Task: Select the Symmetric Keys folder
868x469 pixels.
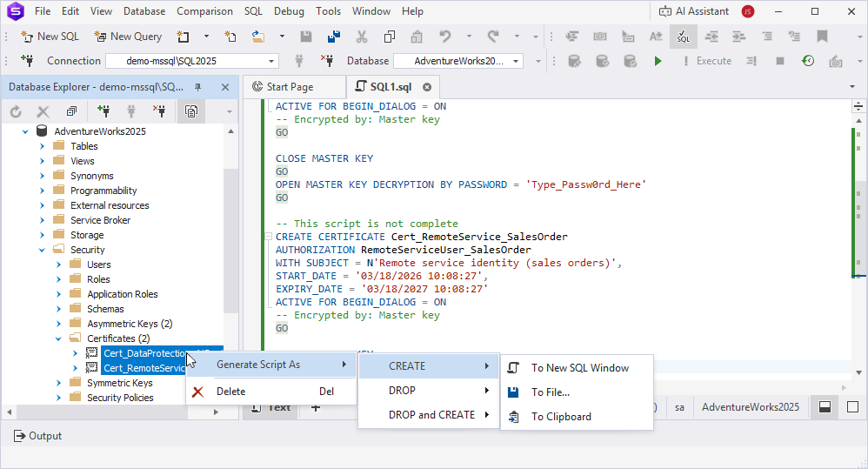Action: 119,383
